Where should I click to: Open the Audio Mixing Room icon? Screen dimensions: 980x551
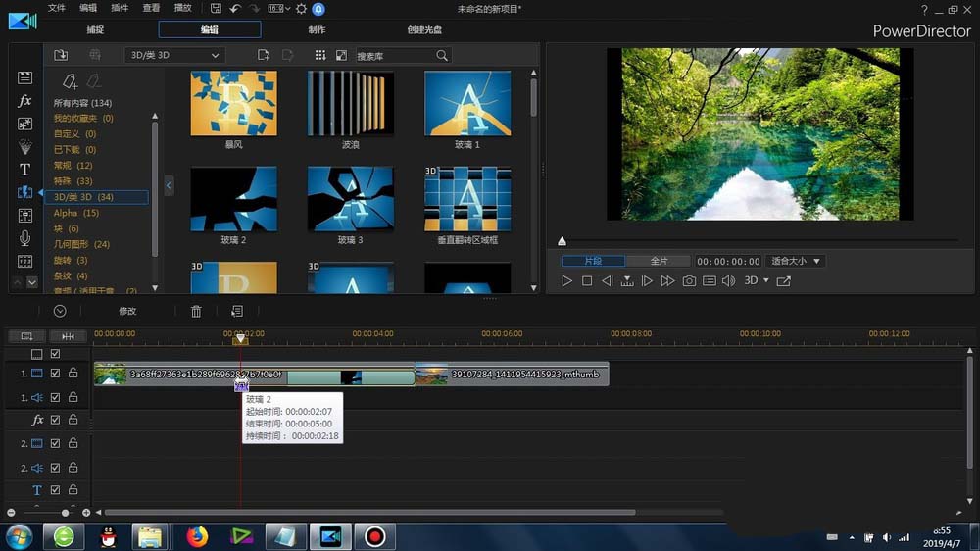coord(25,216)
